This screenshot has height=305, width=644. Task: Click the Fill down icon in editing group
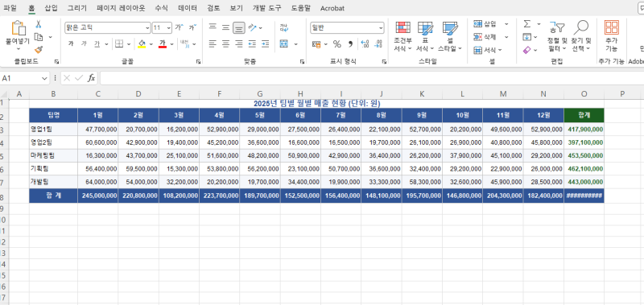click(527, 37)
